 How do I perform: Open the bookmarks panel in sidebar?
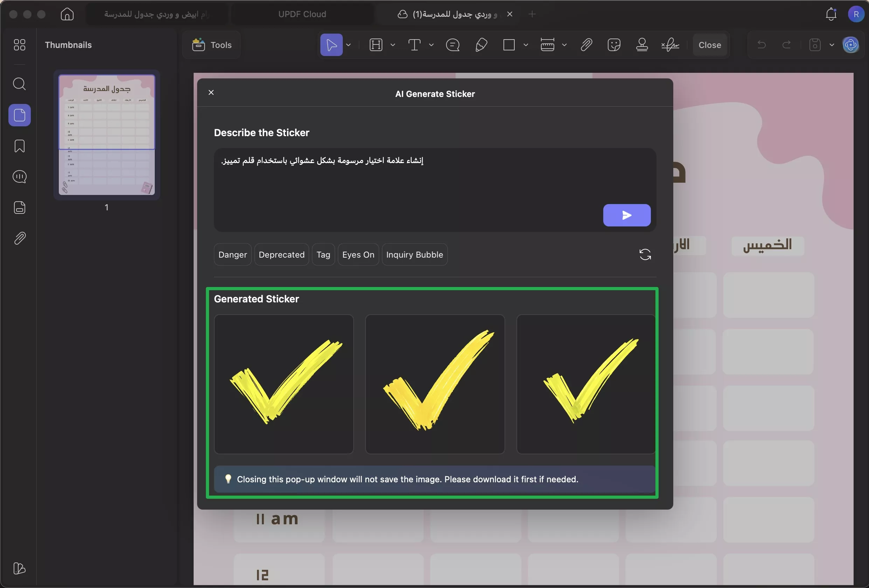pos(20,146)
